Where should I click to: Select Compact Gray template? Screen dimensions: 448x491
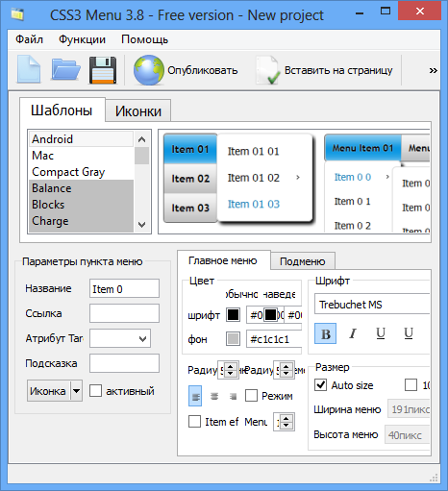coord(81,172)
